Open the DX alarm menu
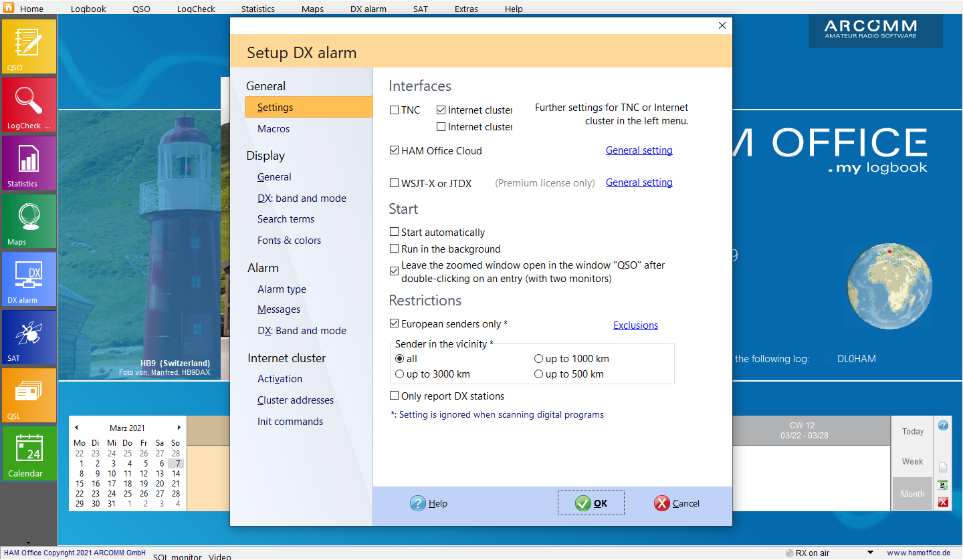 pos(368,9)
